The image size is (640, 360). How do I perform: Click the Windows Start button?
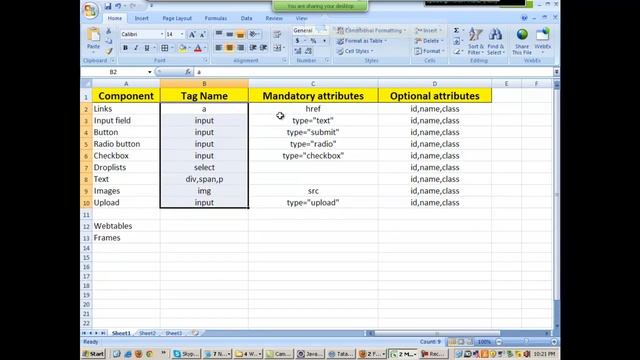click(93, 354)
